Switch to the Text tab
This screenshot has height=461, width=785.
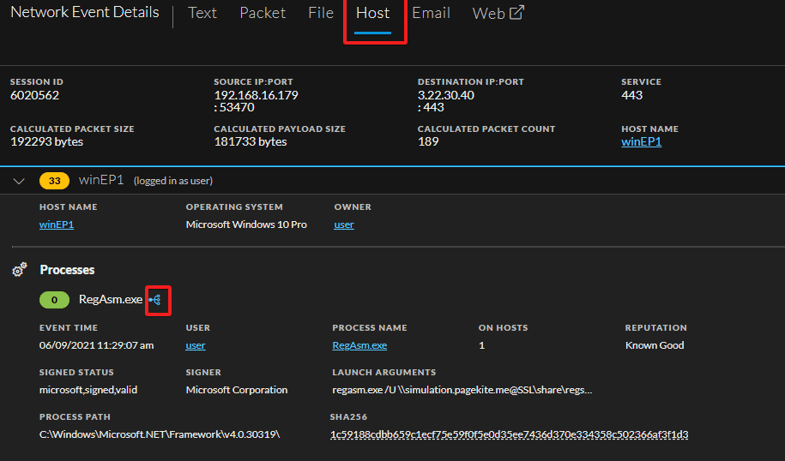(x=202, y=13)
